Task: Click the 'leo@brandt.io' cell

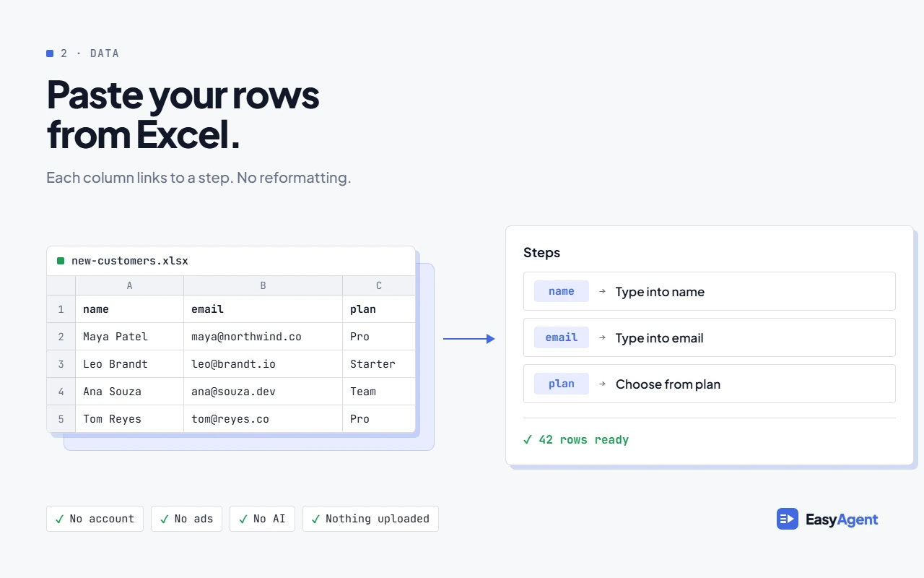Action: (263, 364)
